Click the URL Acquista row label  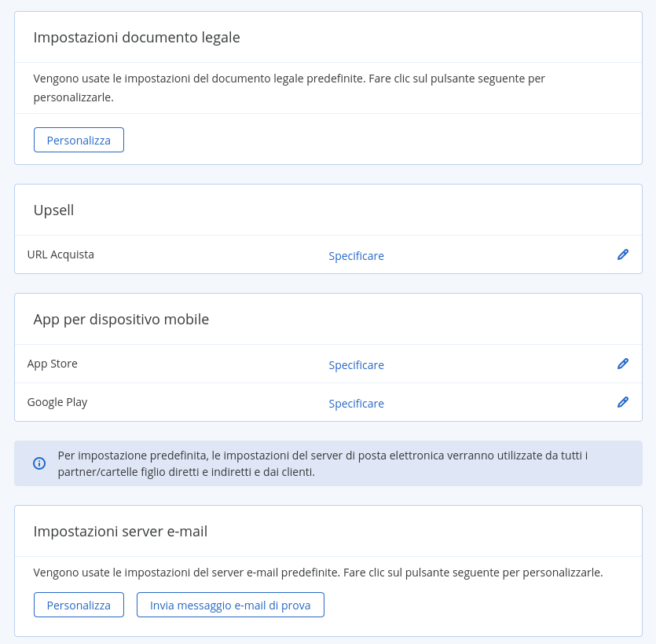click(60, 254)
